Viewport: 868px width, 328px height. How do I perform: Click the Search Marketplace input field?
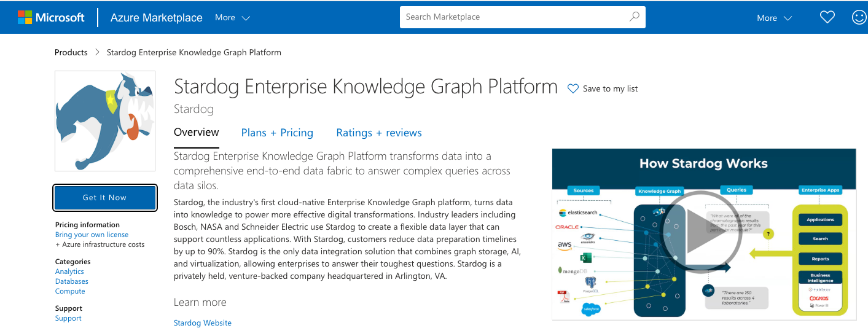523,17
